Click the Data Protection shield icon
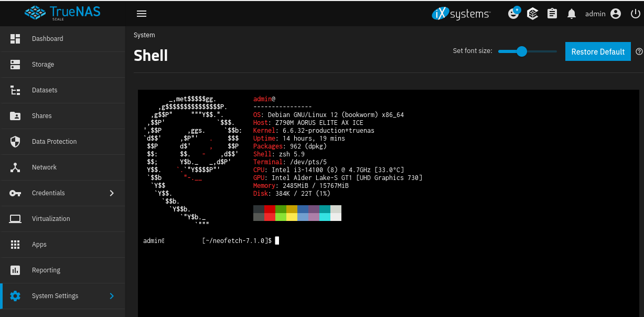Screen dimensions: 644x317 (15, 141)
